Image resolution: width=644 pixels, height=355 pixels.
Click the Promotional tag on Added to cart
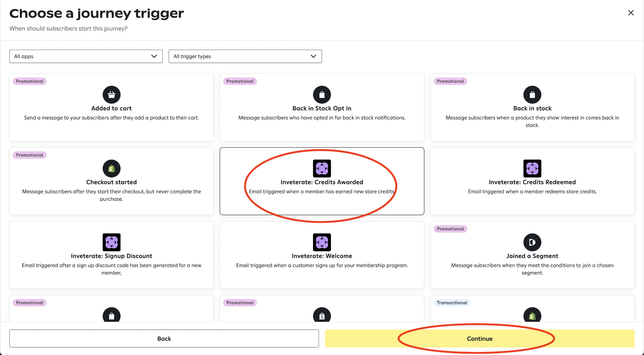pos(30,81)
